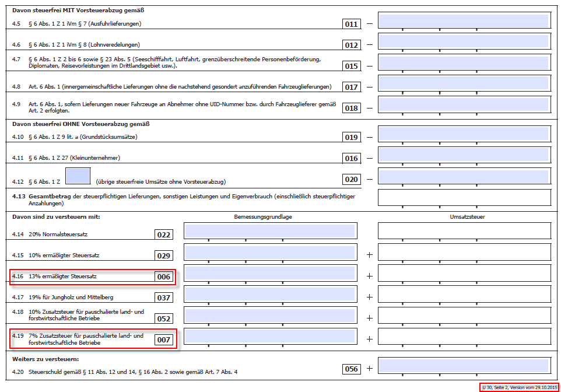
Task: Focus the Kleinunternehmer amount field, code 016
Action: (463, 155)
